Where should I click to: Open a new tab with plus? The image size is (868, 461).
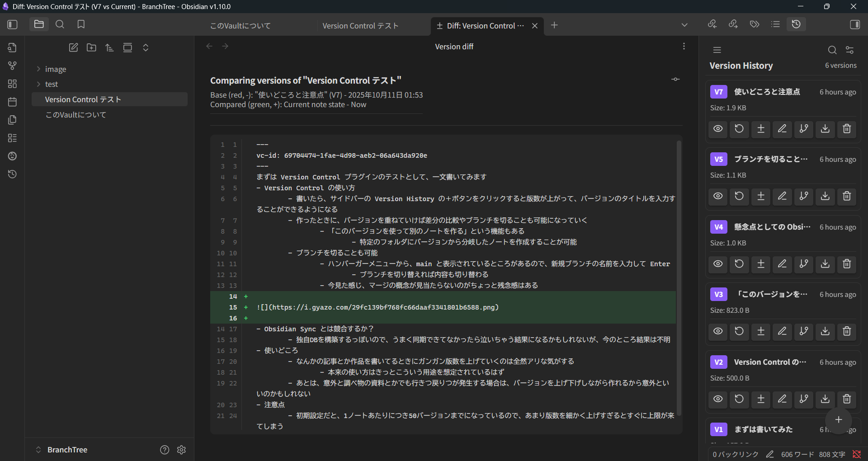[x=554, y=25]
